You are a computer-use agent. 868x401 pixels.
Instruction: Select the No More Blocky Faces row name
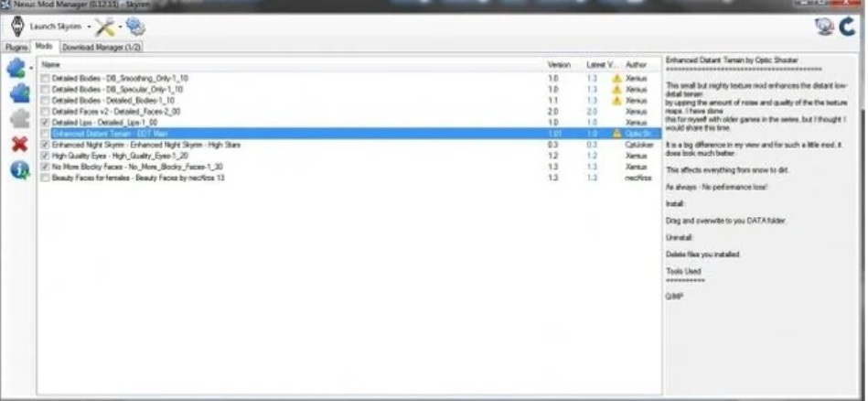(137, 167)
